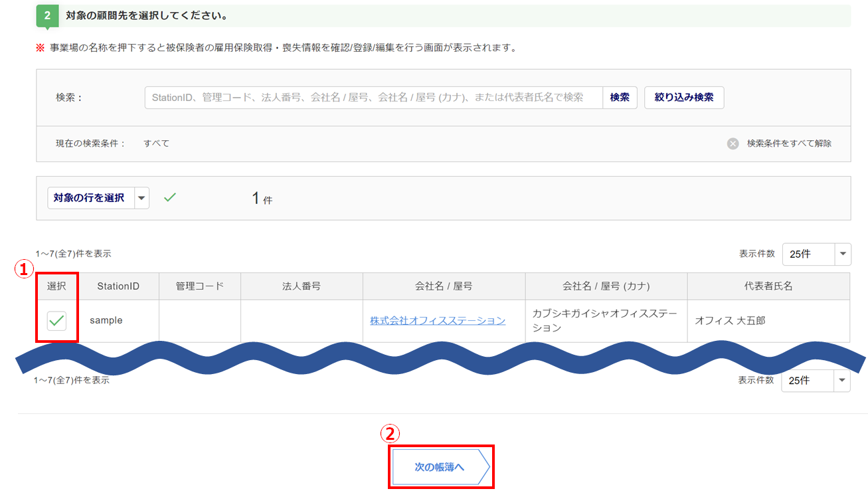This screenshot has height=495, width=868.
Task: Select the 代表者氏名 column header
Action: point(768,286)
